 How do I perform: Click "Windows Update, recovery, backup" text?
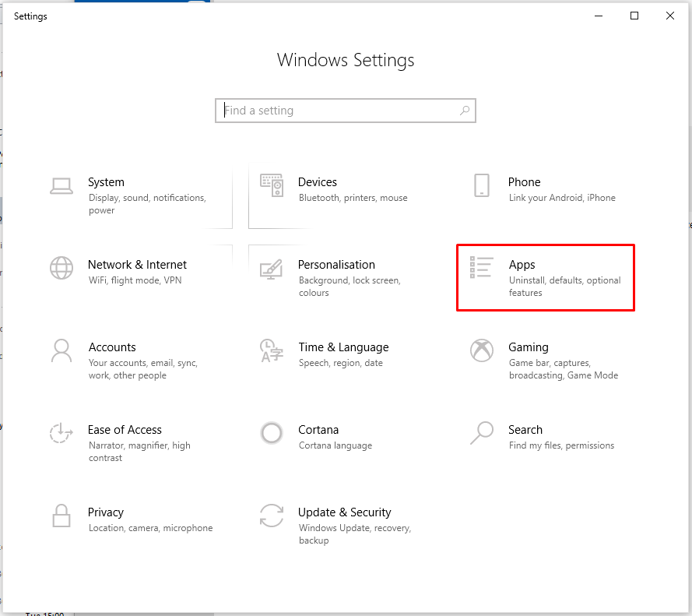tap(355, 534)
